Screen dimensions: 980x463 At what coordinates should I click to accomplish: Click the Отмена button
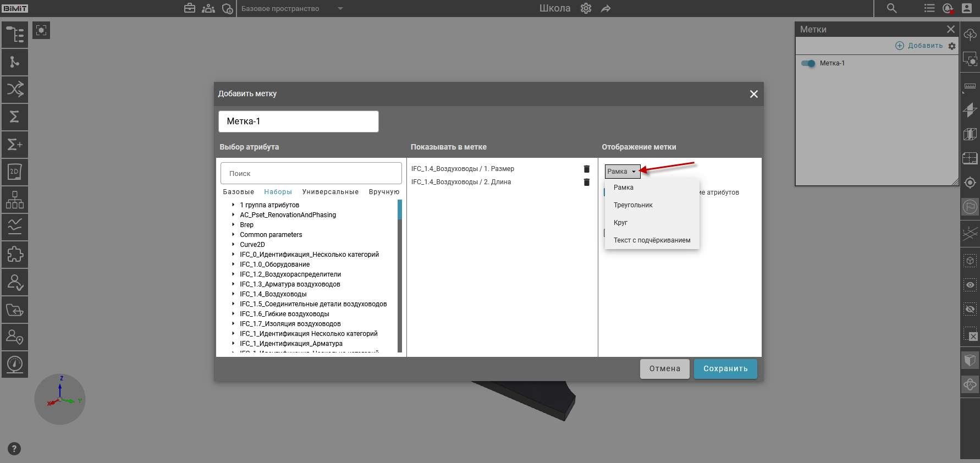[x=664, y=369]
